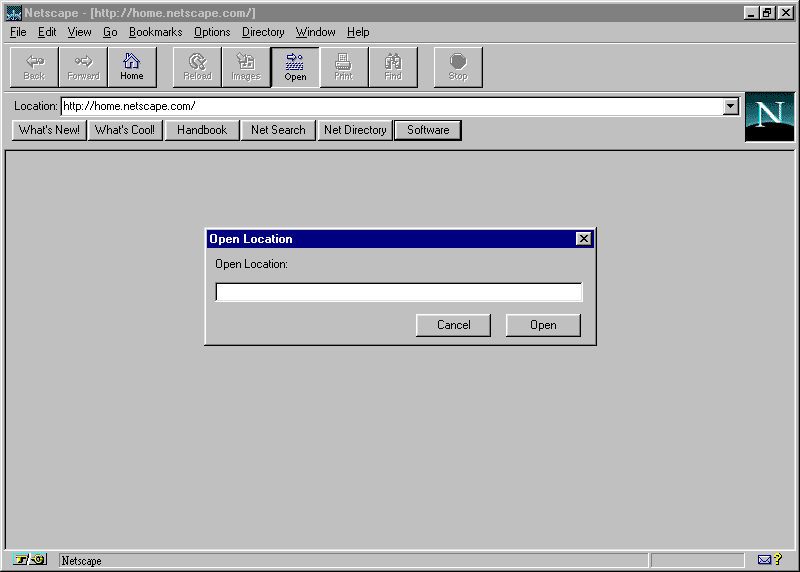The height and width of the screenshot is (572, 800).
Task: Click the status bar Netscape text
Action: [82, 561]
